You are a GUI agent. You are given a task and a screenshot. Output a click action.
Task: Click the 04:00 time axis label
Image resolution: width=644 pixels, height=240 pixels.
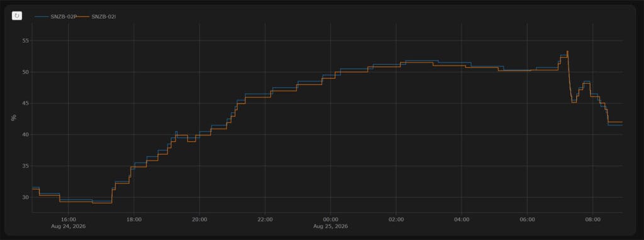462,219
